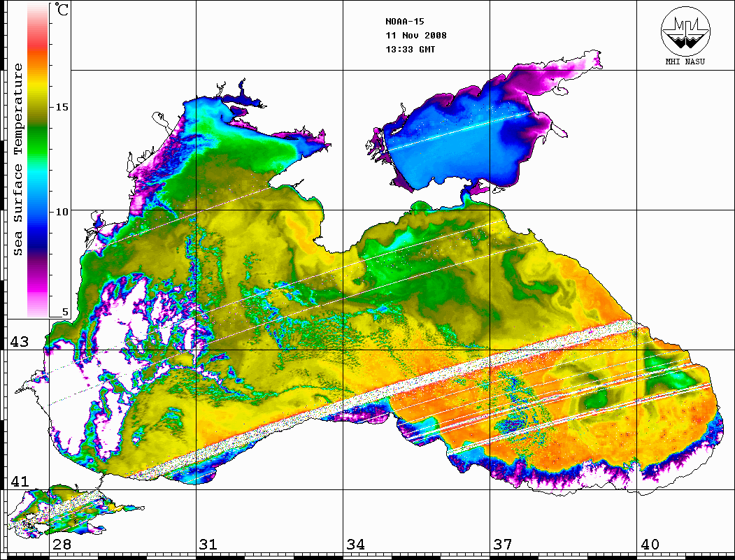Click the "NOAA-15" satellite label
The image size is (735, 560).
pos(404,22)
